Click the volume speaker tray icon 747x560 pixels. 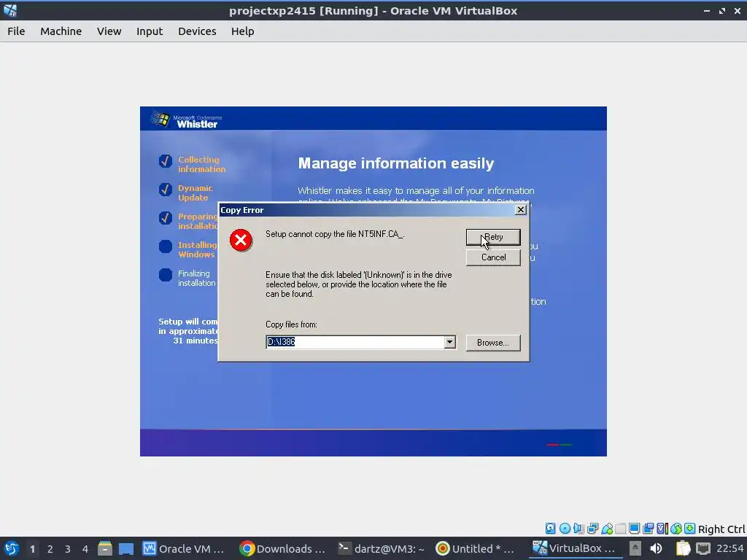click(657, 548)
